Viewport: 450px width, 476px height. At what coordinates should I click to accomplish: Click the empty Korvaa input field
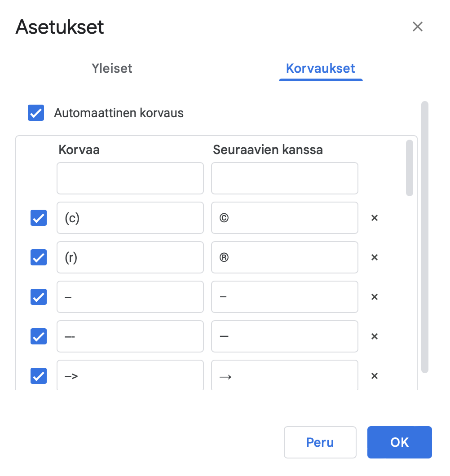(130, 178)
